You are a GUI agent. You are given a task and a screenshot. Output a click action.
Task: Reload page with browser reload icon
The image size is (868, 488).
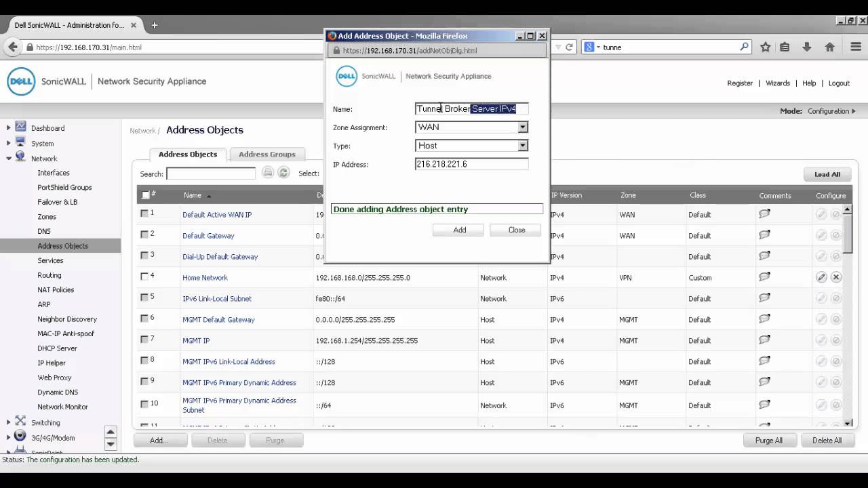(570, 47)
